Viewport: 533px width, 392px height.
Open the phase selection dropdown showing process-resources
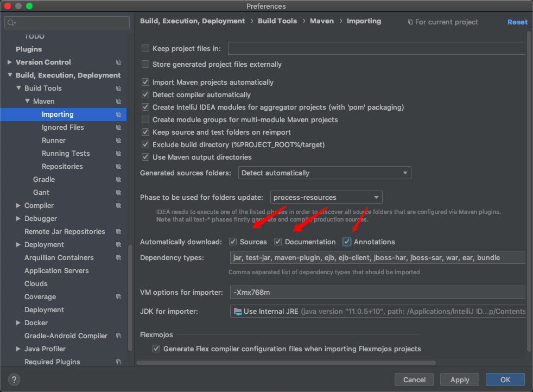376,197
